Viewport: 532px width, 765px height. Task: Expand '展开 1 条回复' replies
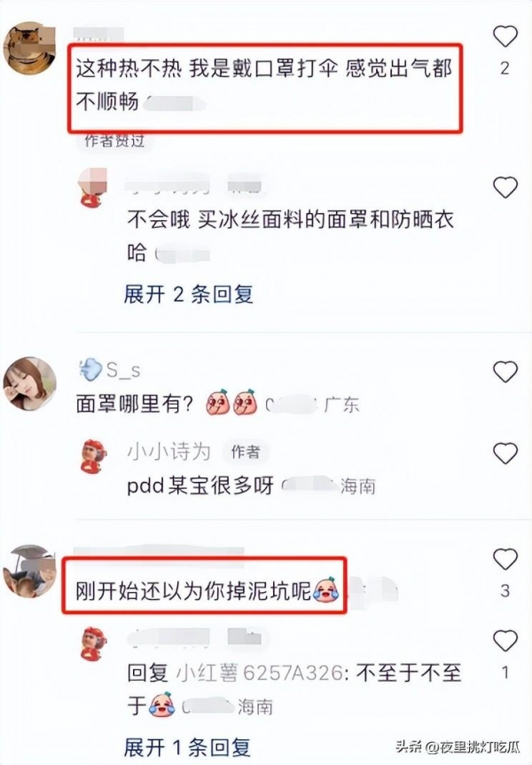tap(188, 747)
